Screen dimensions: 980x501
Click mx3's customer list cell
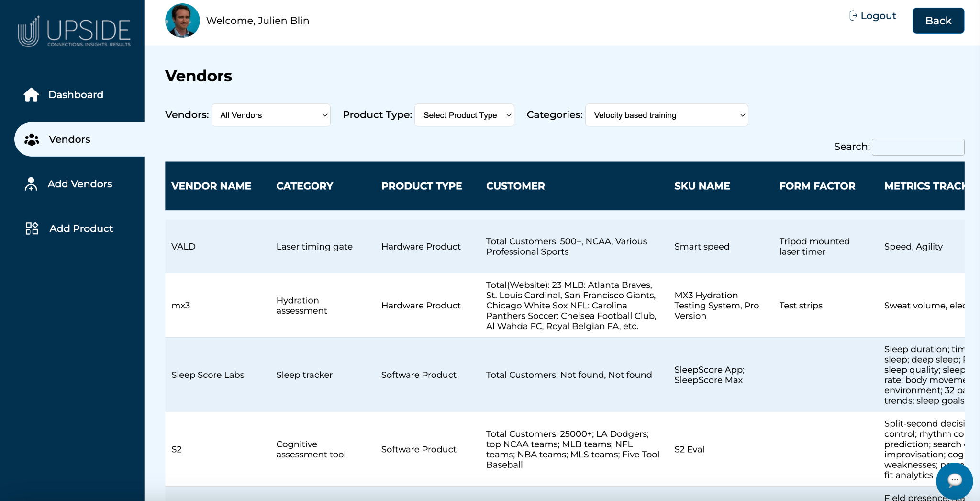pyautogui.click(x=571, y=306)
